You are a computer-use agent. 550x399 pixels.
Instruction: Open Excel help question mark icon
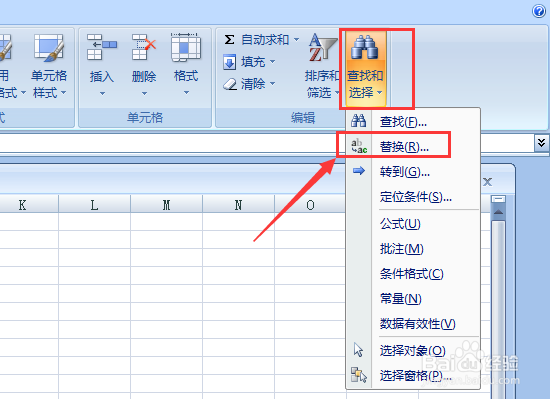(538, 11)
